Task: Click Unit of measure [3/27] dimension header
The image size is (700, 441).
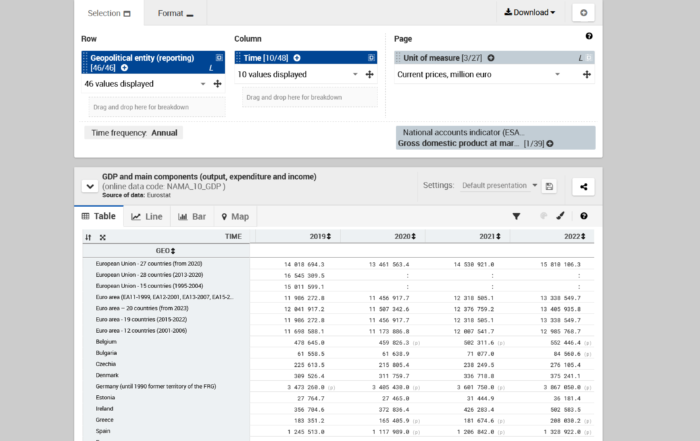Action: [x=494, y=58]
